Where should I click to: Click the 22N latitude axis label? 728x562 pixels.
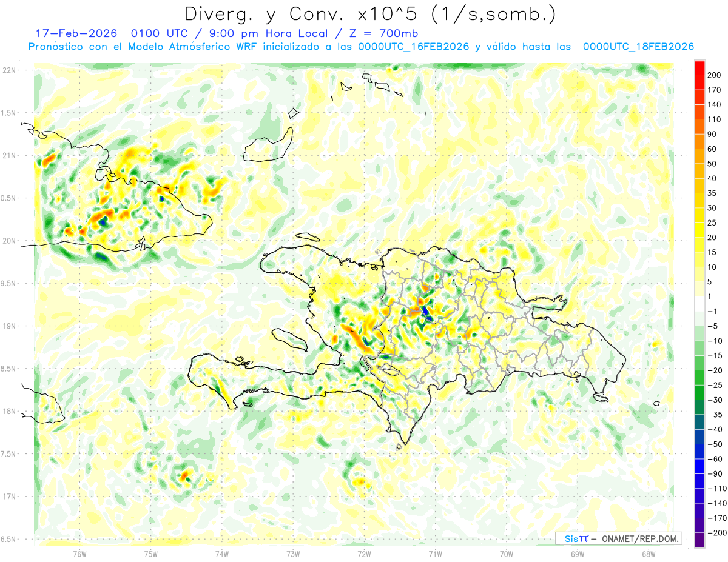[10, 70]
